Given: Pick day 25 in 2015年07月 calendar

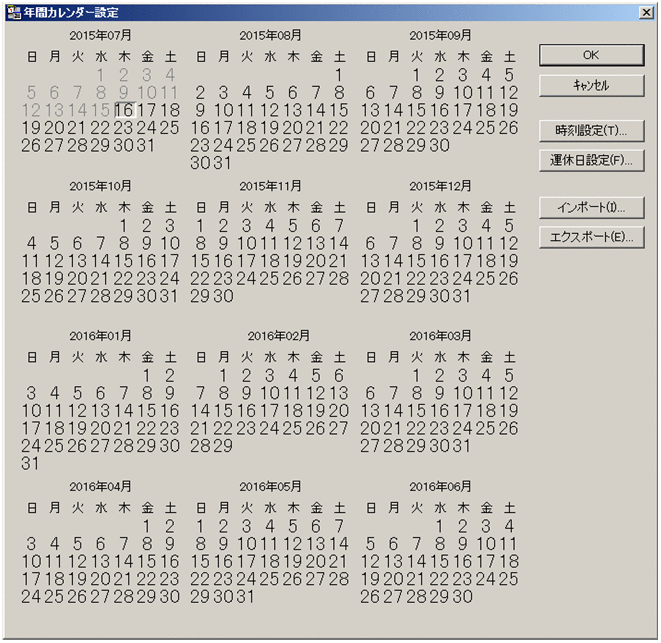Looking at the screenshot, I should click(169, 128).
